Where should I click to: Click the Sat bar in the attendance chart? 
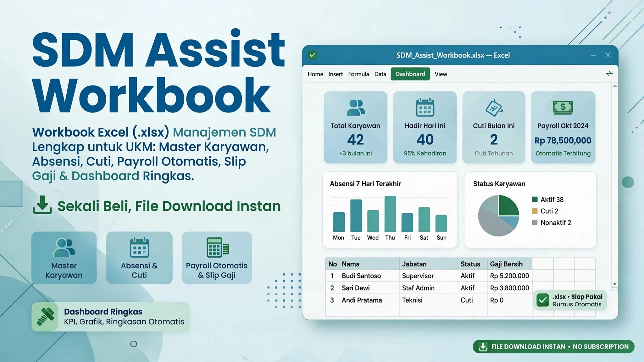(x=424, y=220)
